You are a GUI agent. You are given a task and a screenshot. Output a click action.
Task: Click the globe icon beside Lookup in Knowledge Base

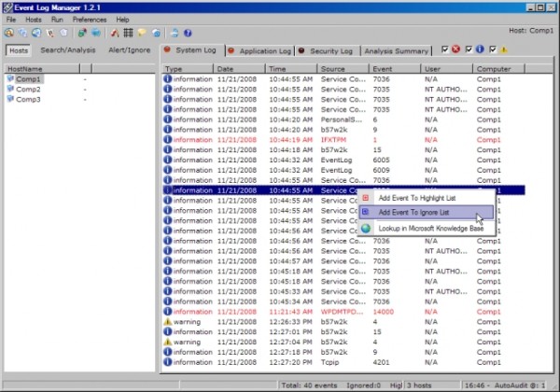coord(366,228)
